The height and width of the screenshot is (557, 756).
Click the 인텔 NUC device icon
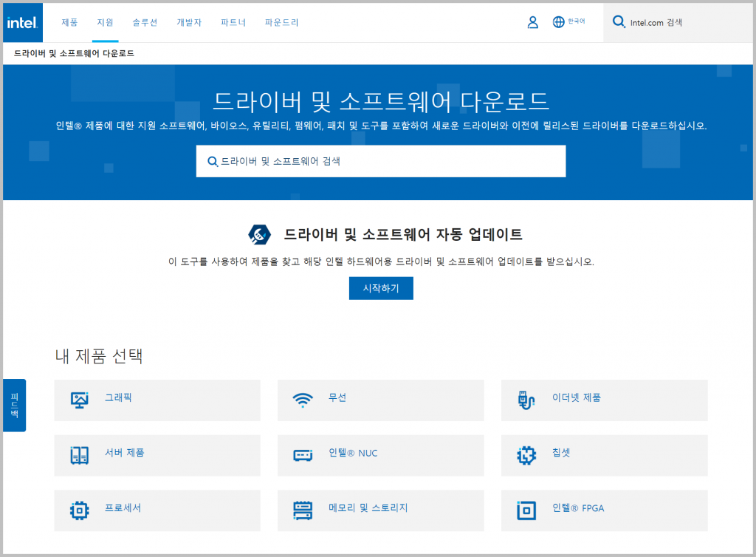point(303,455)
